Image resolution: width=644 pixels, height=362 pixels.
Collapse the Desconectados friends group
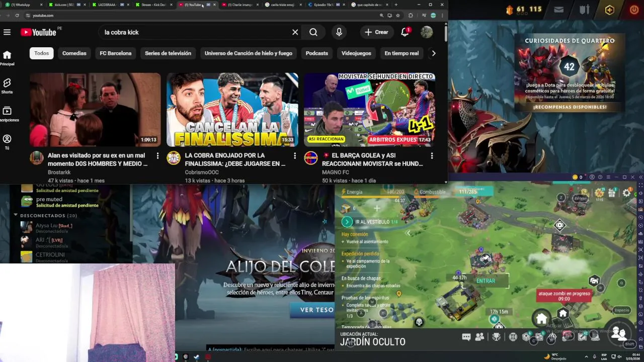click(x=16, y=215)
